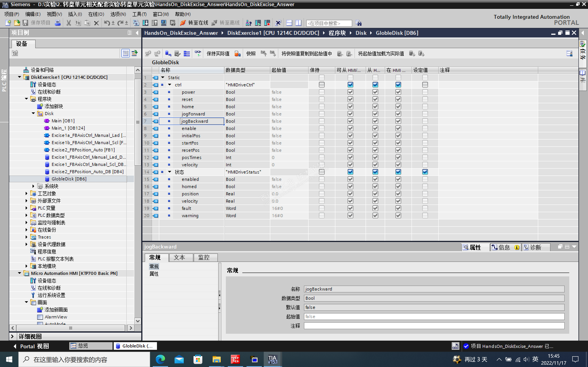This screenshot has width=588, height=367.
Task: Toggle Retain checkbox for jogBackward row
Action: [x=321, y=121]
